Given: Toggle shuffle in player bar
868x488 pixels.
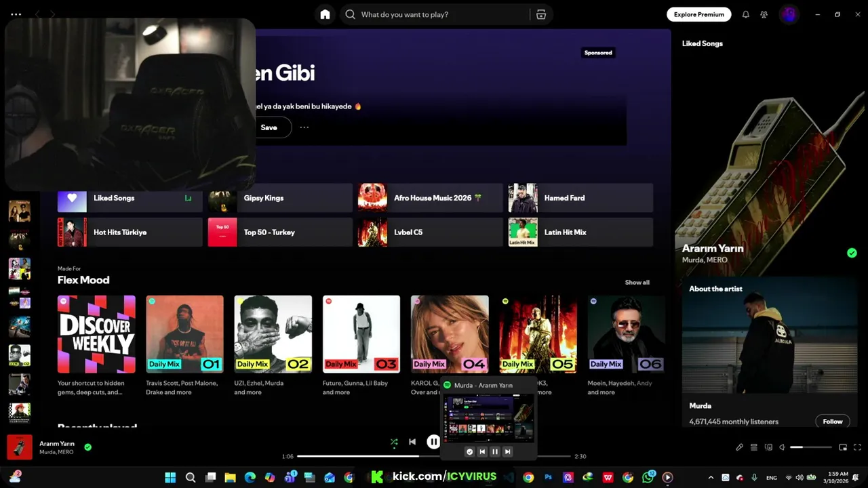Looking at the screenshot, I should pos(394,442).
